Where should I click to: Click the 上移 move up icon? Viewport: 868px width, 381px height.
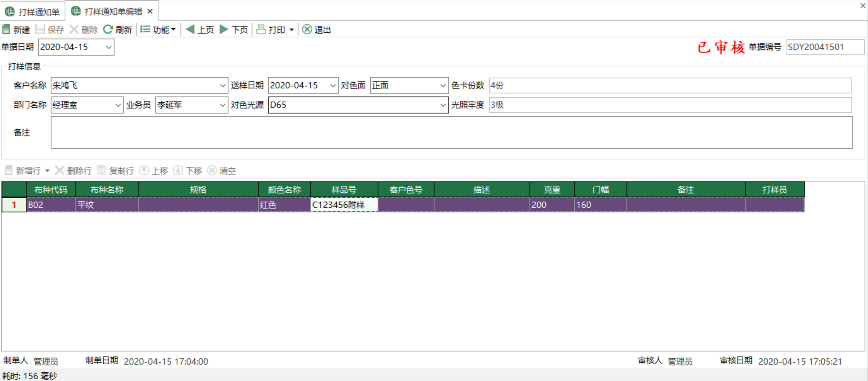(144, 170)
